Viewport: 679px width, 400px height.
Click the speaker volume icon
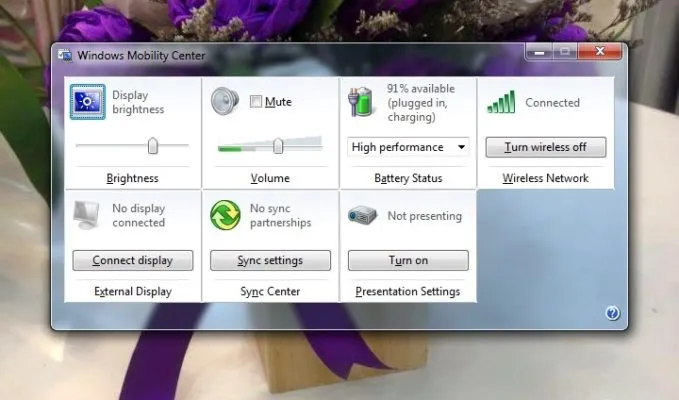click(225, 101)
